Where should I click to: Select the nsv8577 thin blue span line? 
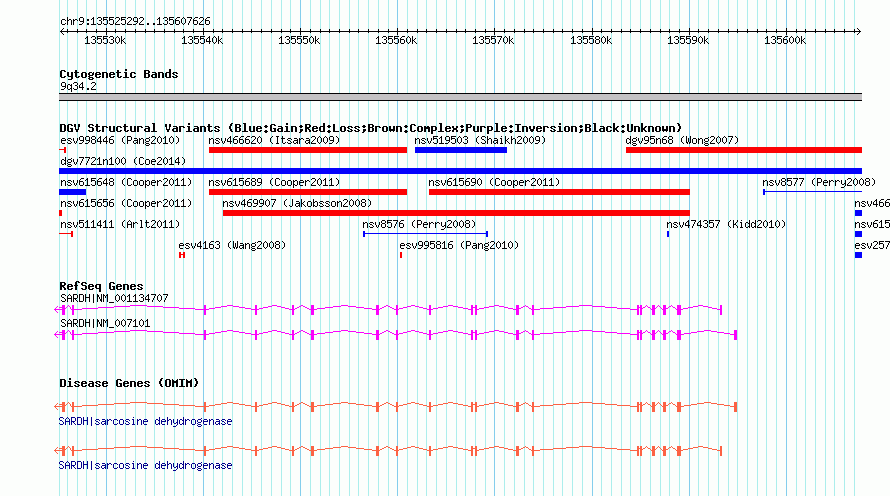tap(812, 192)
